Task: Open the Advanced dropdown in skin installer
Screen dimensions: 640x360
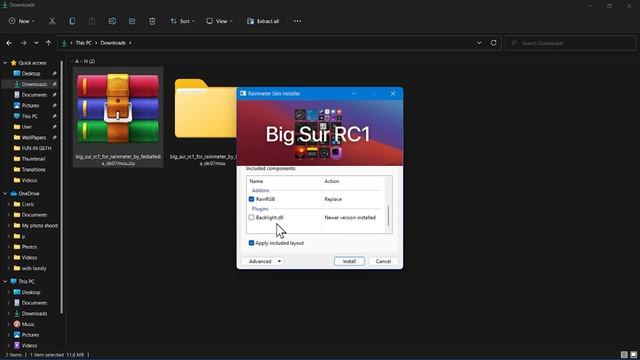Action: coord(262,261)
